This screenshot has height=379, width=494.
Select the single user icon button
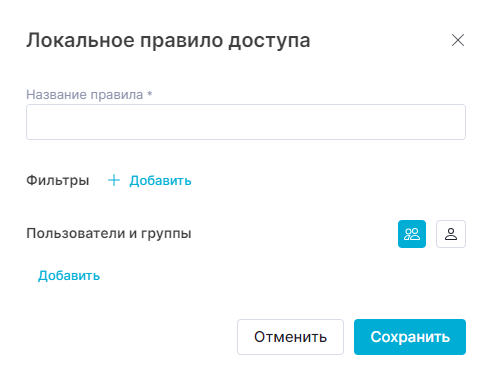point(451,234)
